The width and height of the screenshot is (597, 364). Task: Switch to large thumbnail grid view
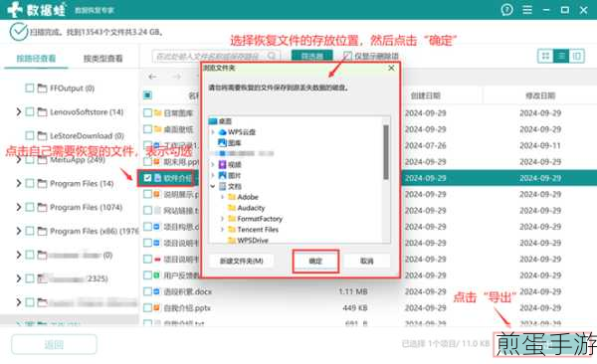pos(545,56)
